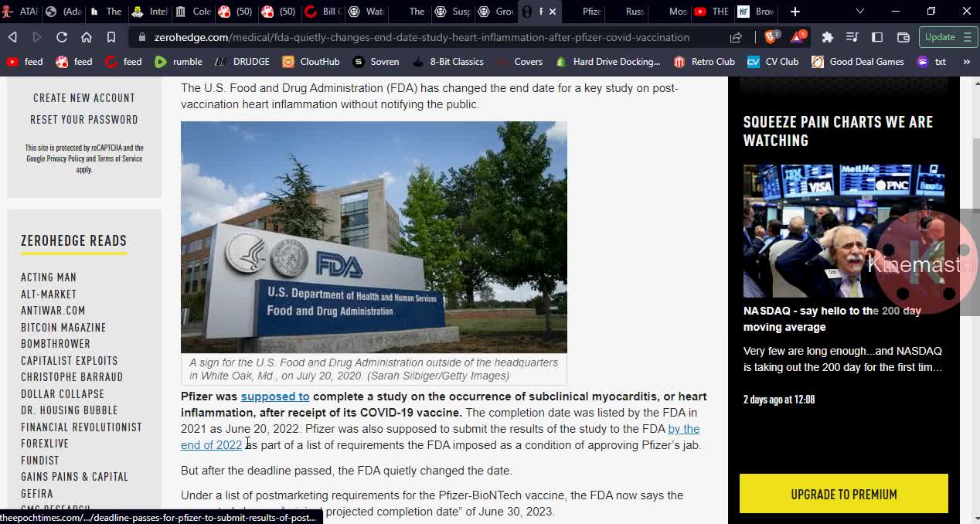Click the share page icon in address bar
This screenshot has width=980, height=524.
pyautogui.click(x=736, y=36)
